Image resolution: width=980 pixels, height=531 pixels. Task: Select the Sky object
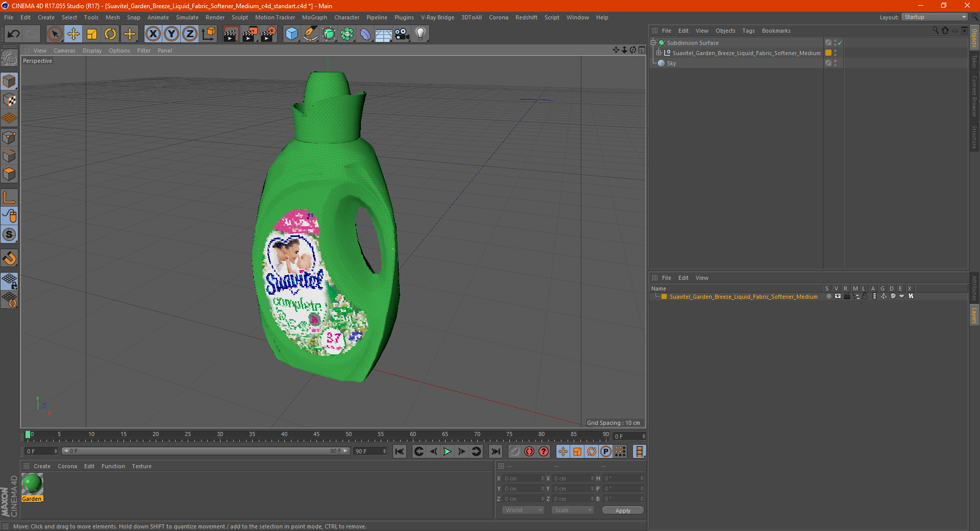(x=671, y=63)
